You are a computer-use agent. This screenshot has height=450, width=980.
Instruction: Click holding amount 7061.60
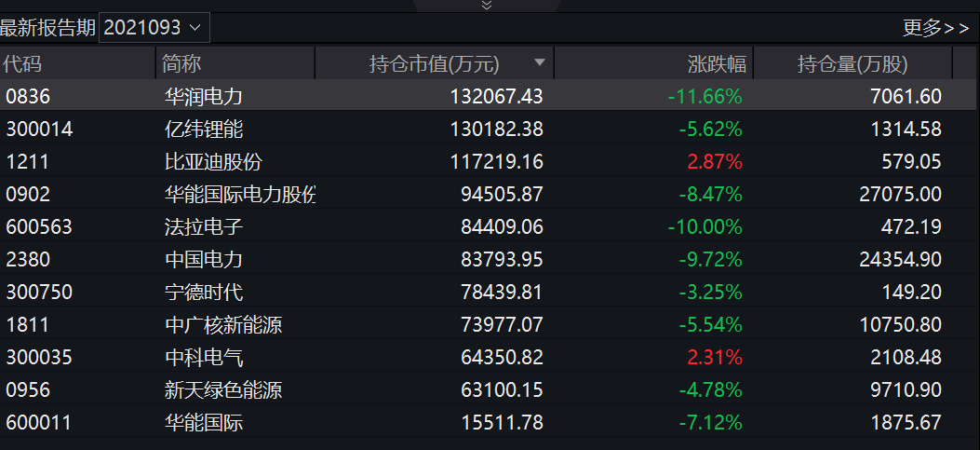pos(905,96)
